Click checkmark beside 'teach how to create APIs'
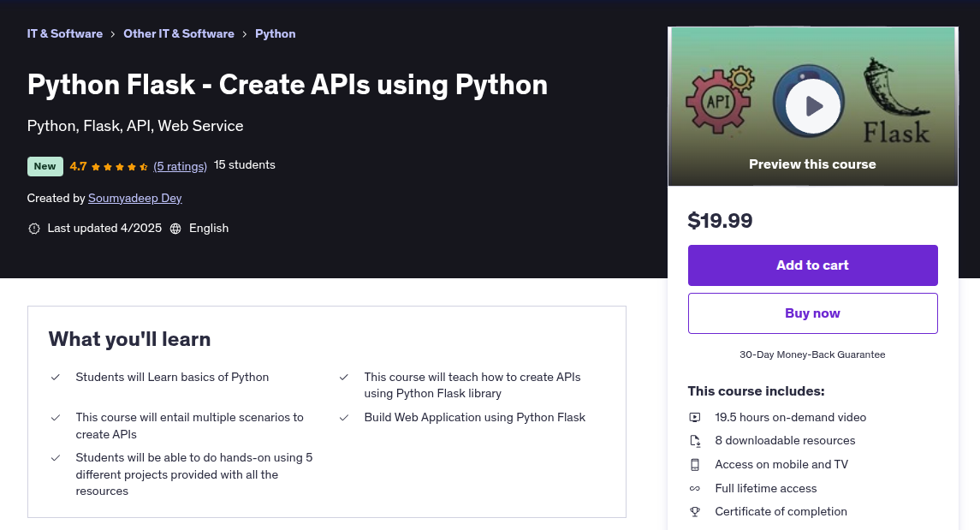The width and height of the screenshot is (980, 530). [344, 378]
